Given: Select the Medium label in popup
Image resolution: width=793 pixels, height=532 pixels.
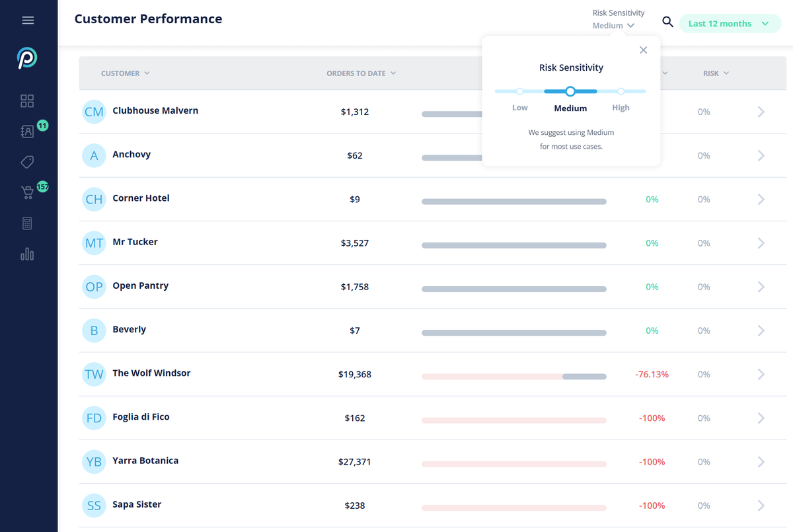Looking at the screenshot, I should (570, 108).
